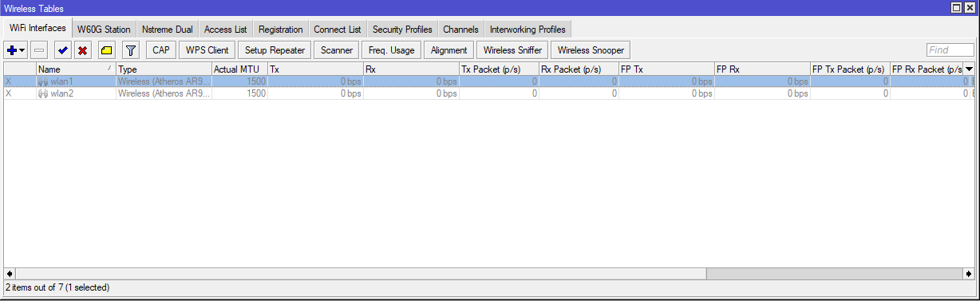This screenshot has height=301, width=980.
Task: Open Freq. Usage
Action: tap(391, 50)
